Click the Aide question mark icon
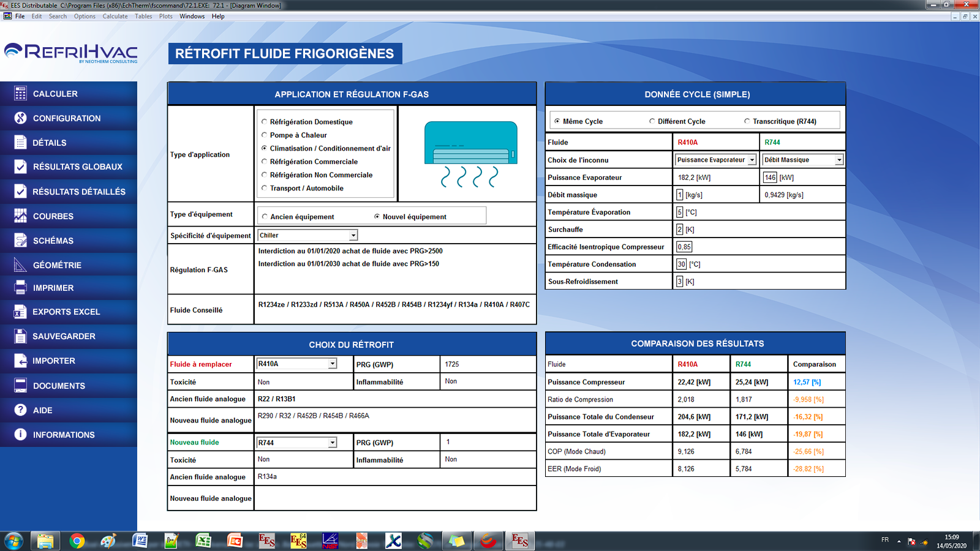The height and width of the screenshot is (551, 980). (20, 410)
